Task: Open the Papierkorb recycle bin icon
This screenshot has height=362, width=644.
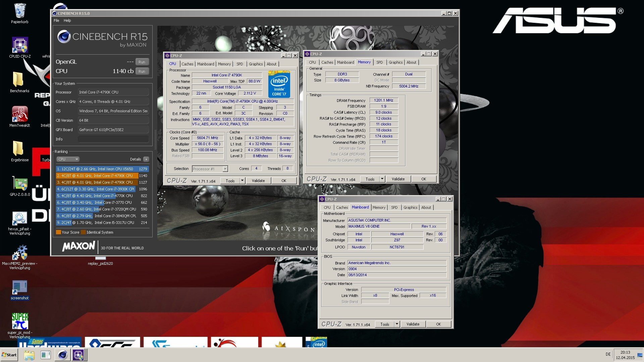Action: point(20,14)
